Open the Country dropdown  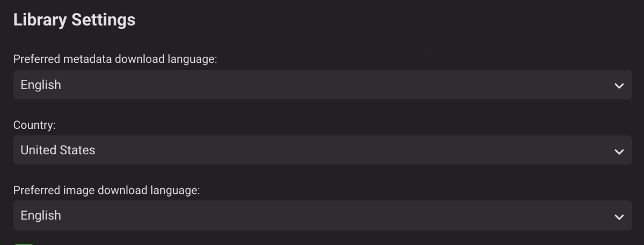click(322, 150)
